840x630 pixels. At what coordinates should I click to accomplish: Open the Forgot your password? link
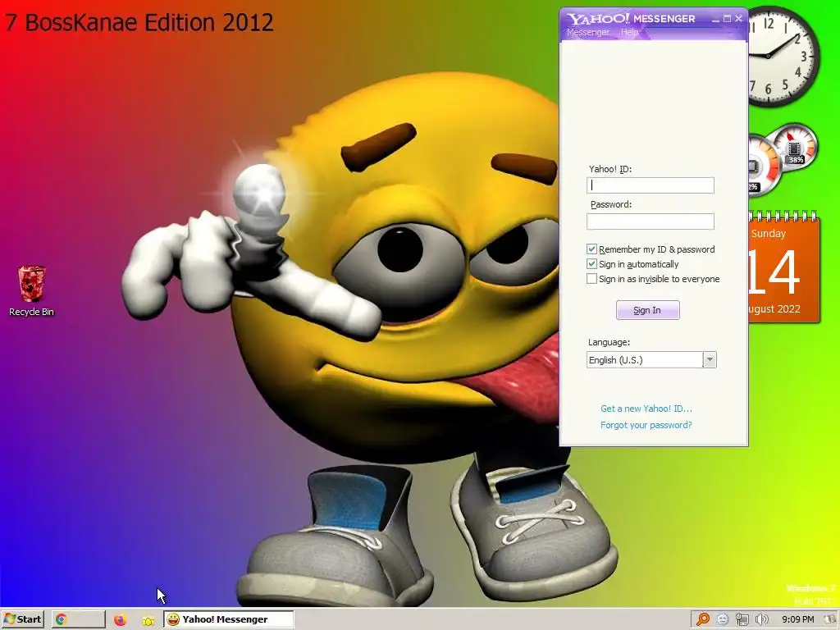pyautogui.click(x=646, y=426)
